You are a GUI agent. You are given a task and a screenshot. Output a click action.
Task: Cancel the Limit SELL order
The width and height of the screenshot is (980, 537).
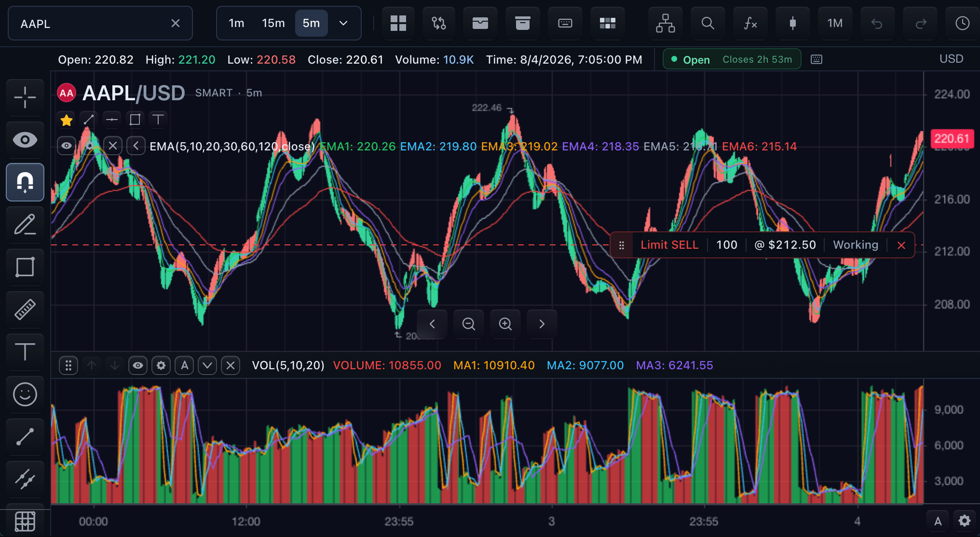901,245
